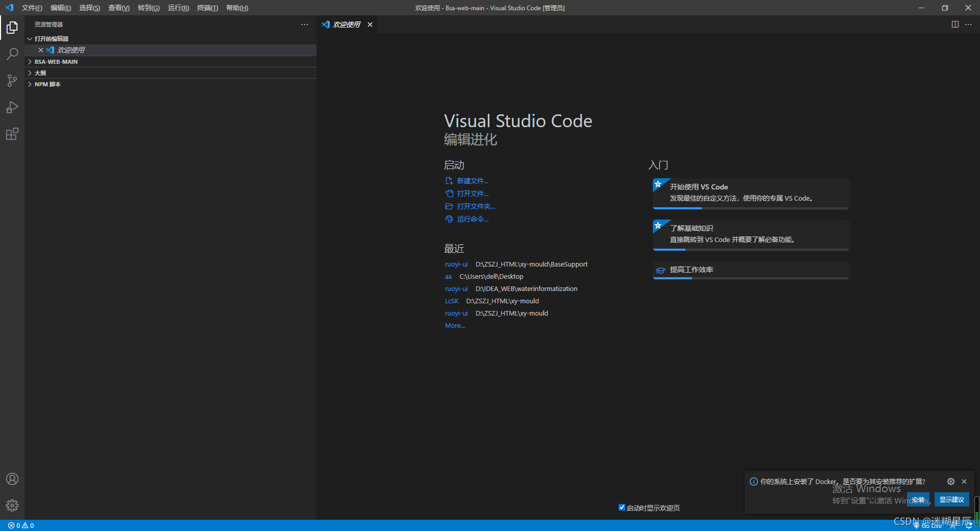
Task: Open the 了解基础知识 walkthrough
Action: coord(751,235)
